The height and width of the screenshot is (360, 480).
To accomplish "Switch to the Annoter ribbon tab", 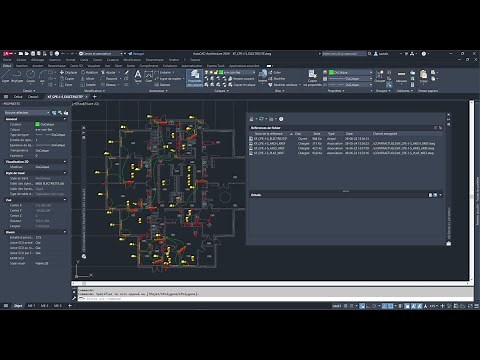I will [x=37, y=66].
